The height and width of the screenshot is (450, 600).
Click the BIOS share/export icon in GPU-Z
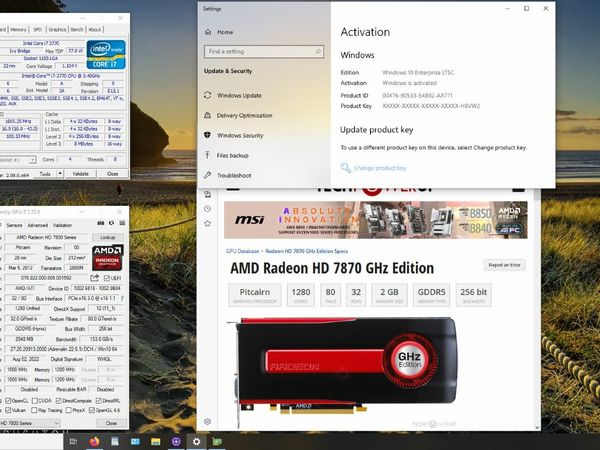pyautogui.click(x=95, y=278)
